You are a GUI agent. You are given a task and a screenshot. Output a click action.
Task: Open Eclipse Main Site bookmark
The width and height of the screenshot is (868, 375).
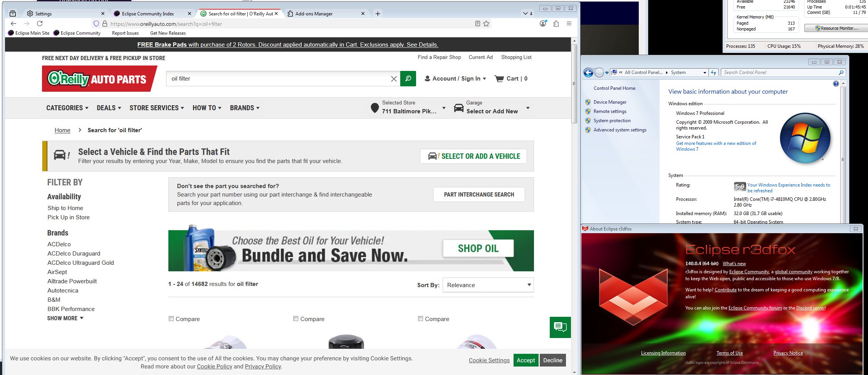[x=29, y=33]
